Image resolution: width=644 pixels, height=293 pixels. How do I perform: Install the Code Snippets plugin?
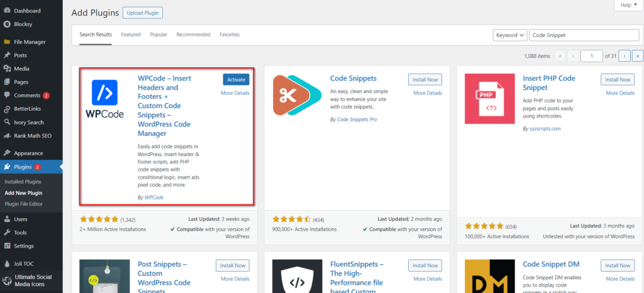pos(425,80)
